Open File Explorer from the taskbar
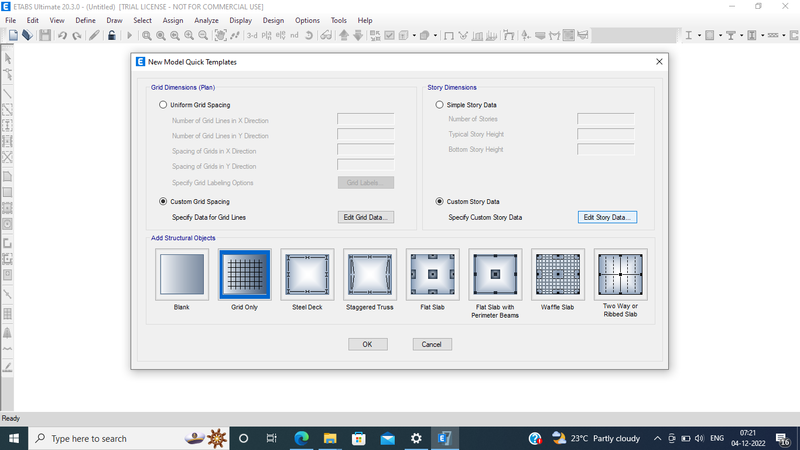The image size is (800, 450). click(x=330, y=438)
